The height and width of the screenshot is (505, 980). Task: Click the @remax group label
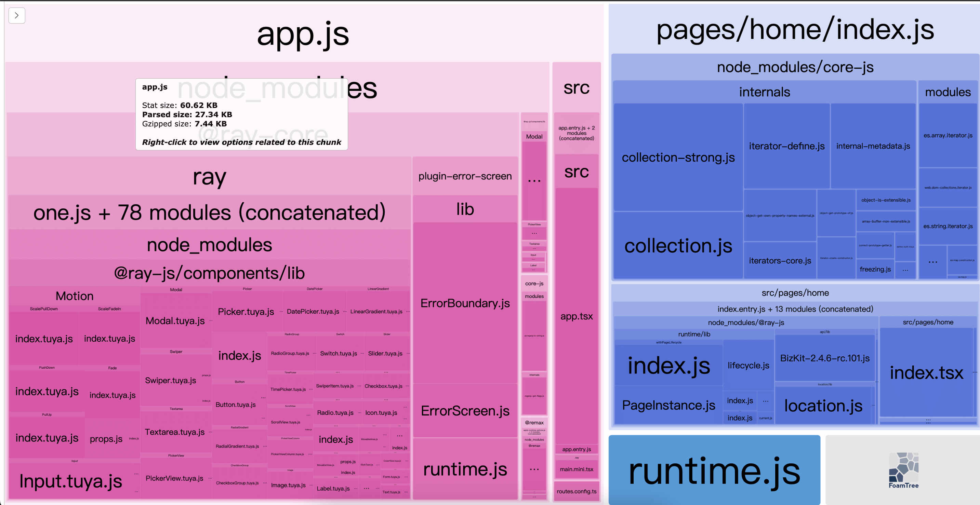534,422
